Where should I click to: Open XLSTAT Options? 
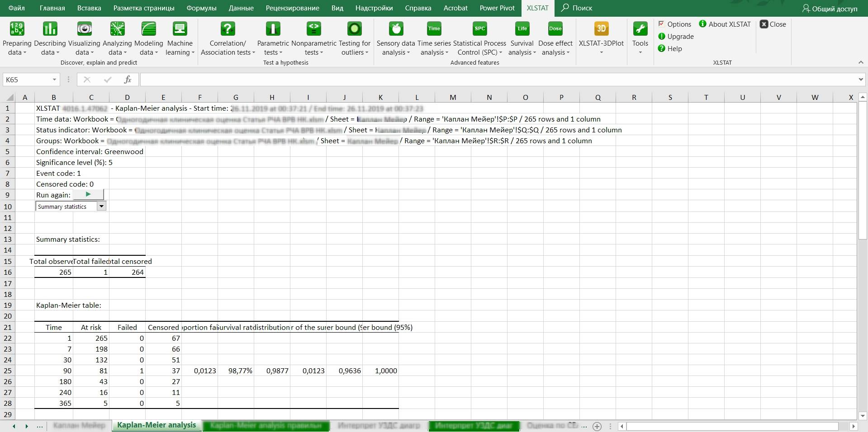pyautogui.click(x=674, y=24)
